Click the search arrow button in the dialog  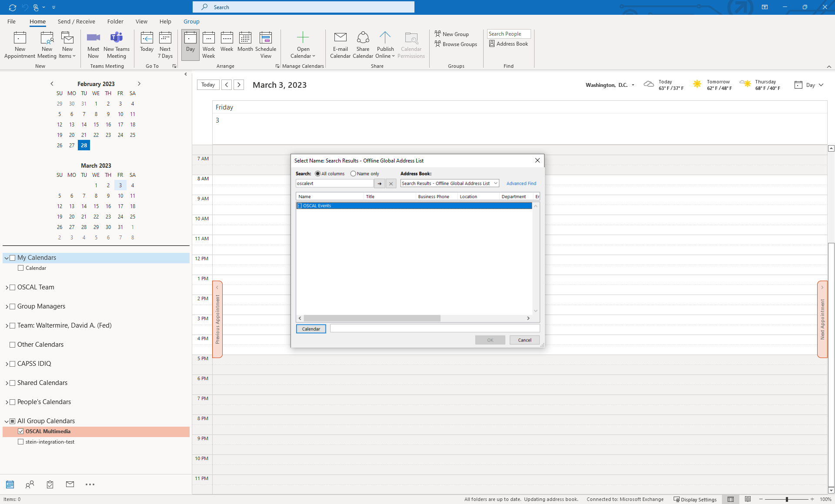pos(380,183)
